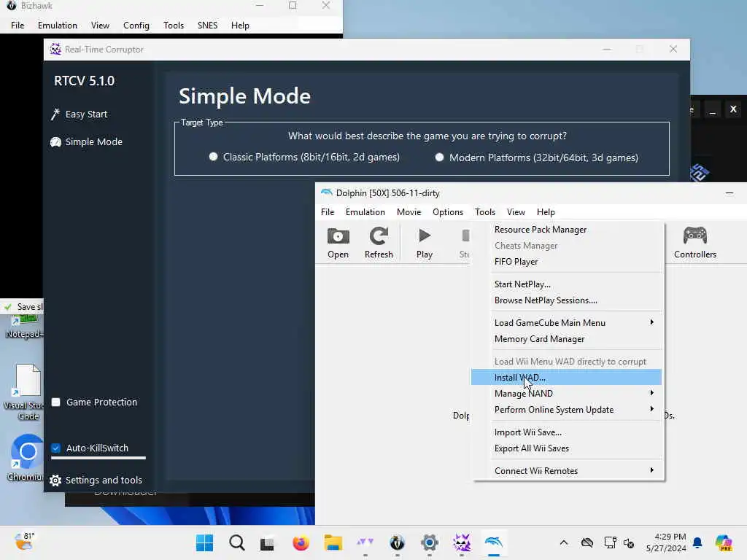Image resolution: width=747 pixels, height=560 pixels.
Task: Expand Load GameCube Main Menu submenu
Action: tap(567, 323)
